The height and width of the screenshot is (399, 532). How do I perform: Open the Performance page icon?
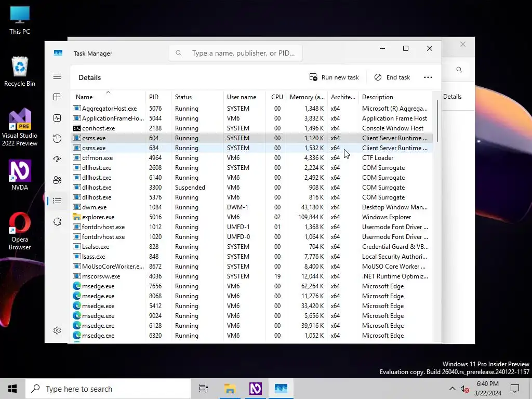tap(57, 118)
